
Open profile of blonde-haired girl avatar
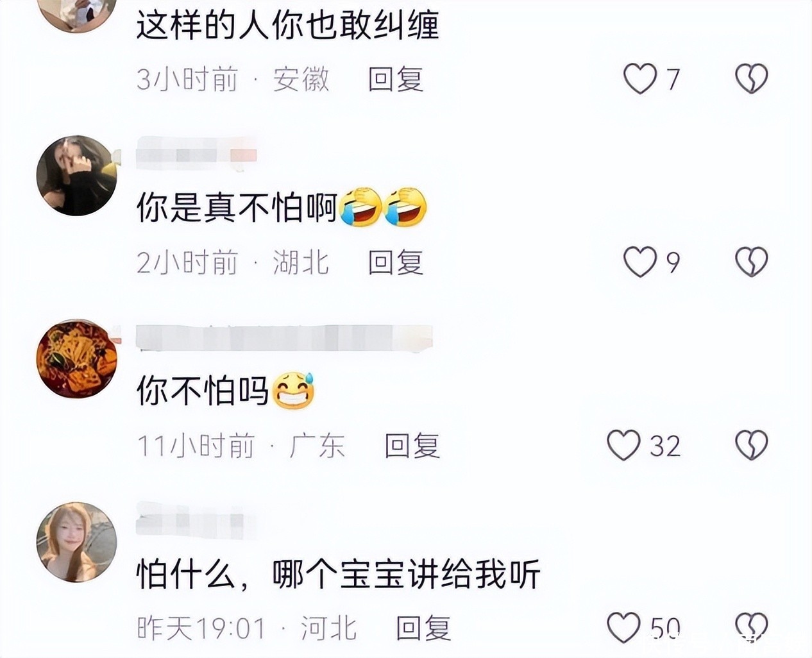[77, 542]
